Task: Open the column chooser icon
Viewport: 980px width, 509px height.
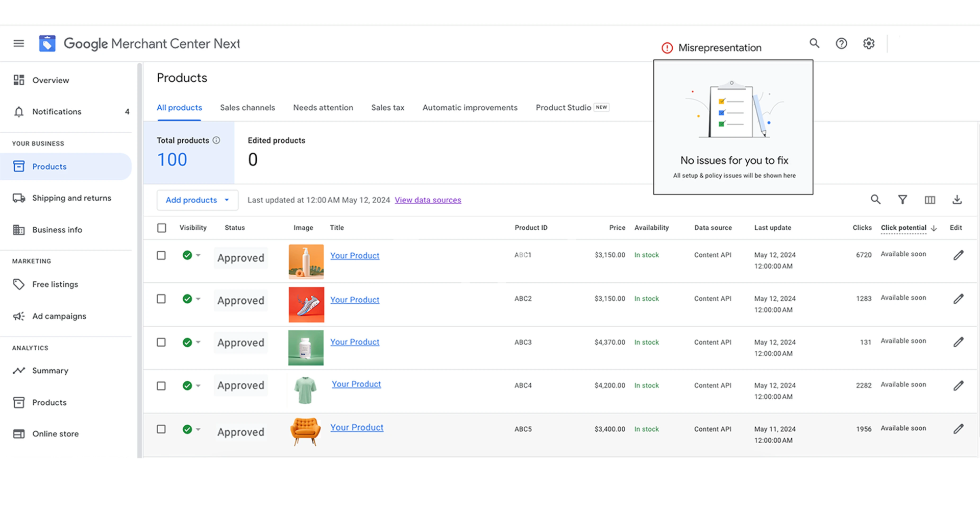Action: pyautogui.click(x=929, y=200)
